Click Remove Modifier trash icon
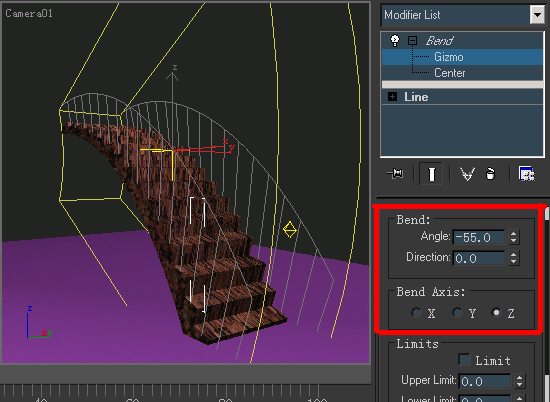The width and height of the screenshot is (550, 402). click(490, 174)
